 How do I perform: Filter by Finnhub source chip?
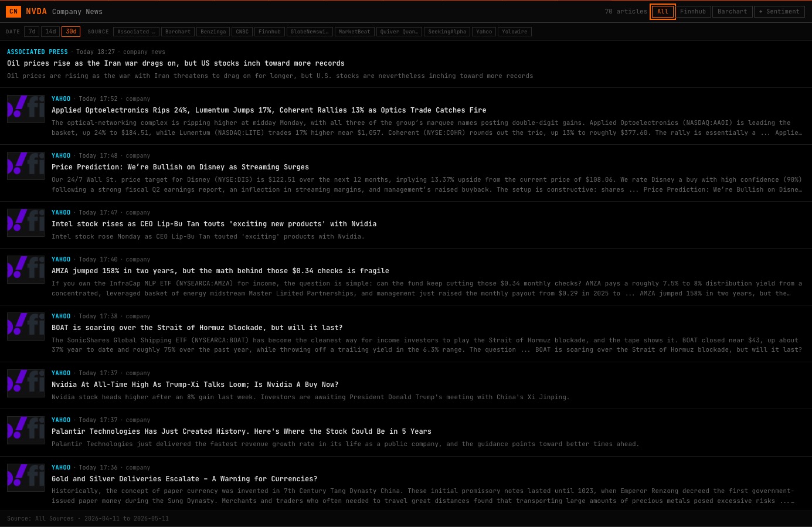tap(270, 32)
